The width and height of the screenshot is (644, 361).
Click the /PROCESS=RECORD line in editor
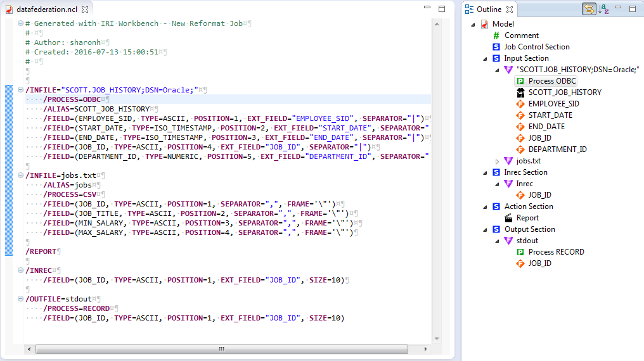click(x=77, y=308)
